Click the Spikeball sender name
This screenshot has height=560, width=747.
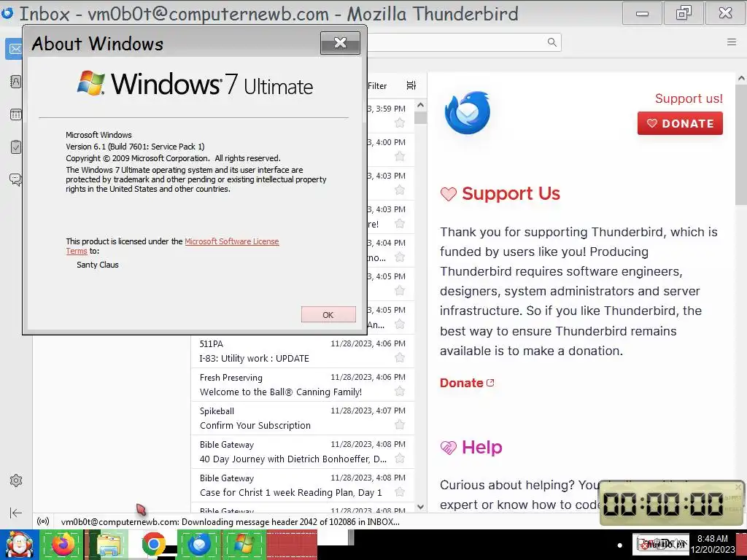(217, 411)
